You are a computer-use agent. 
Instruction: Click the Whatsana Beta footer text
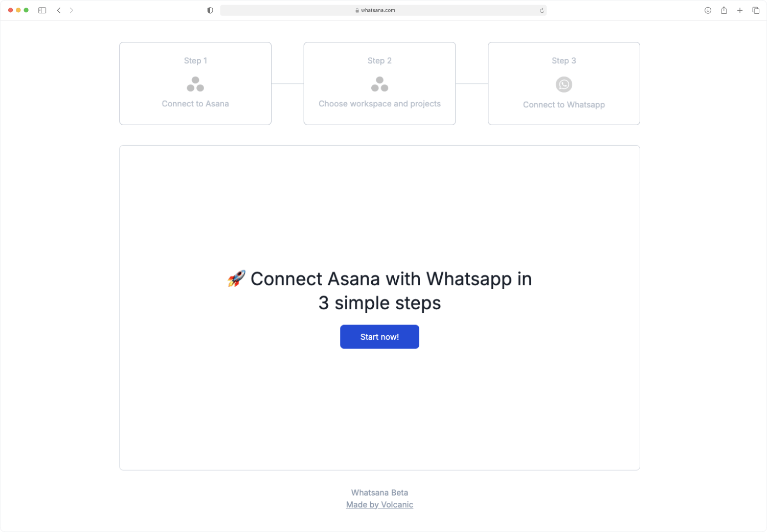point(379,493)
